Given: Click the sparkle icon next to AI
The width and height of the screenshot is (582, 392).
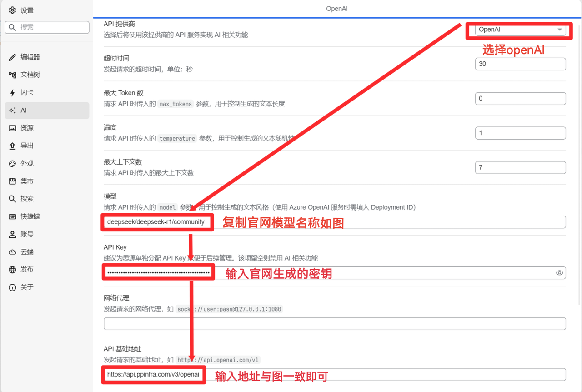Looking at the screenshot, I should pos(13,111).
